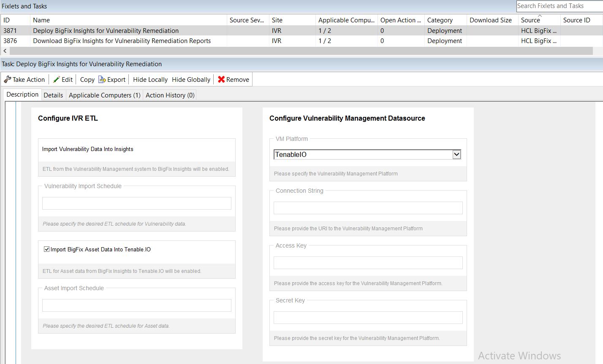Click the Asset Import Schedule text box

(x=137, y=305)
